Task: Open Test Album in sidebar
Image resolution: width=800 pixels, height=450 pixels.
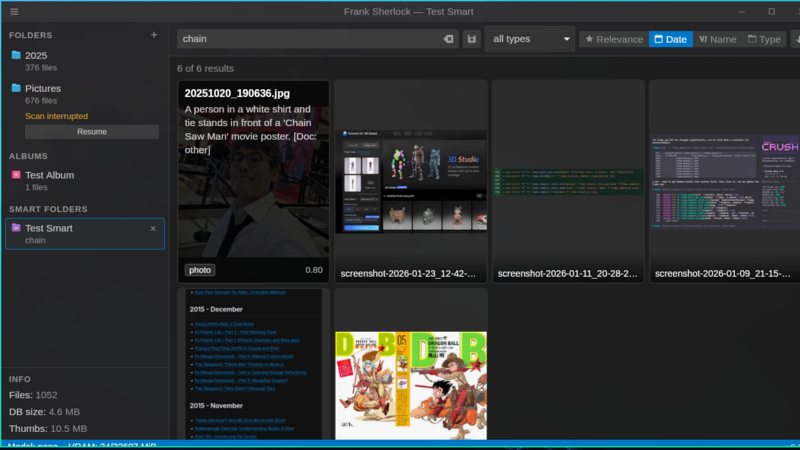Action: pos(49,175)
